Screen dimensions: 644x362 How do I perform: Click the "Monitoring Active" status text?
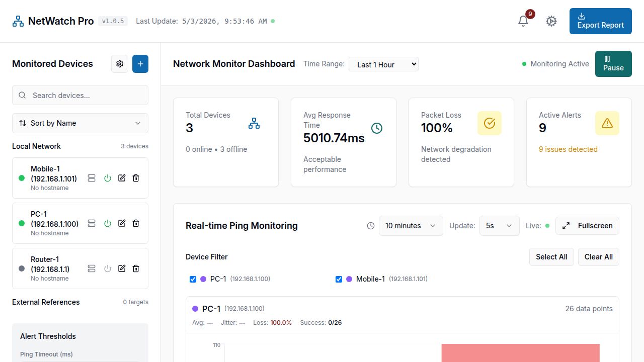559,64
